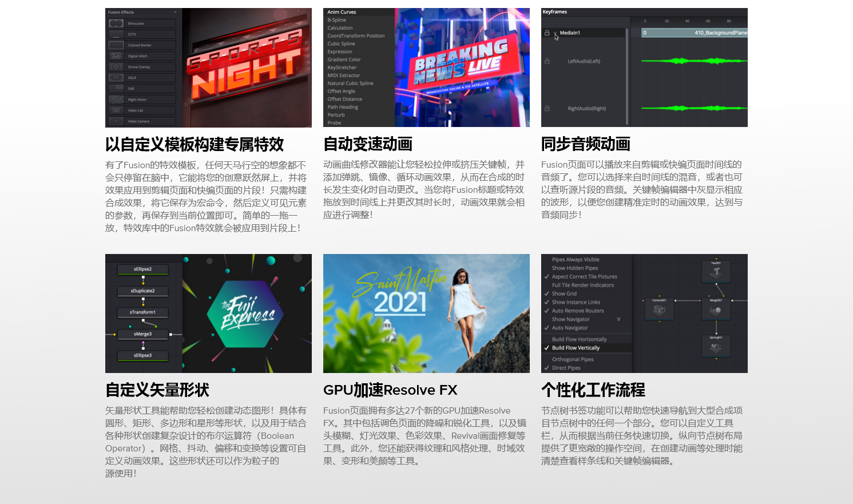Click the lock icon beside RightAudio(Right)
This screenshot has height=504, width=853.
[547, 108]
